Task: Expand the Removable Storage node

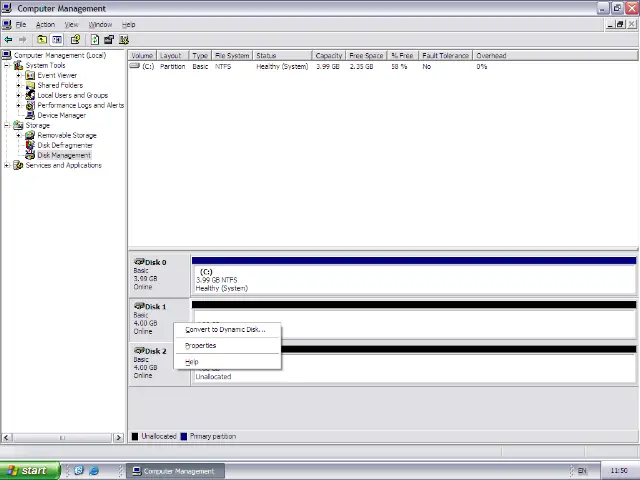Action: tap(18, 135)
